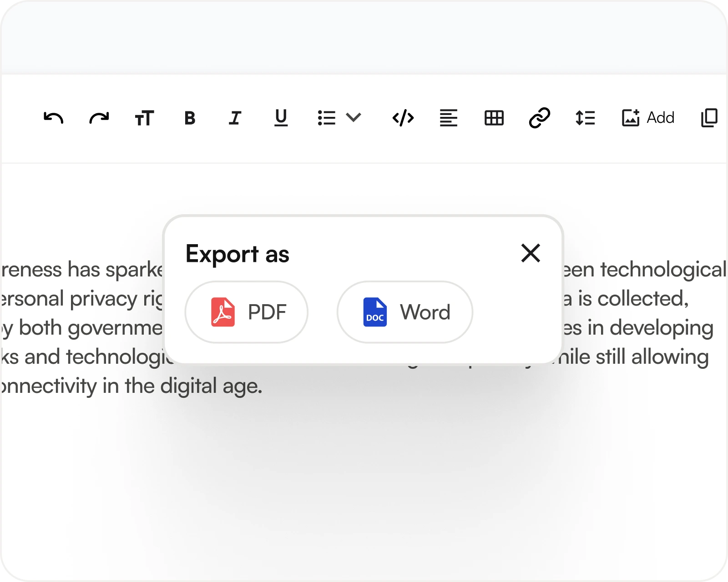Close the Export as dialog

pyautogui.click(x=531, y=253)
